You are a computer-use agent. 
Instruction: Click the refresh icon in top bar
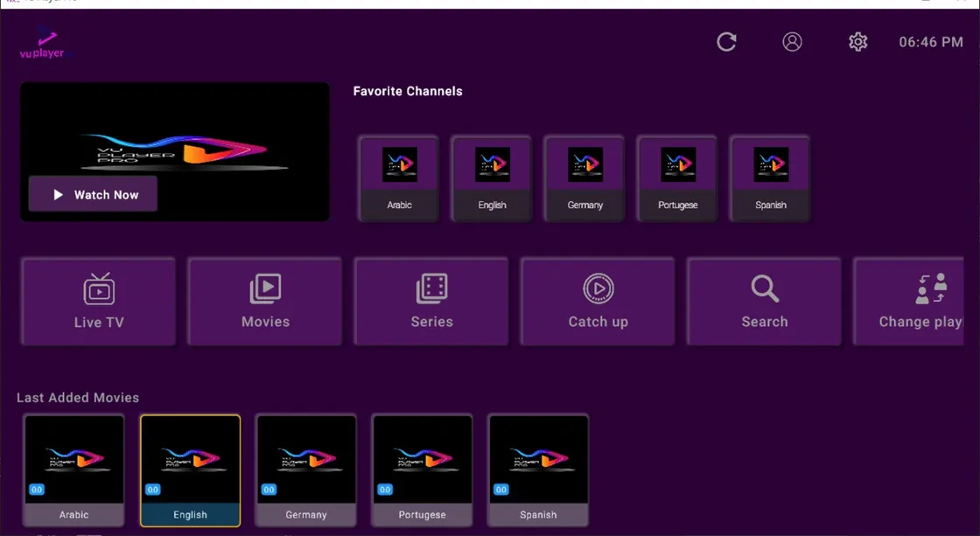(x=726, y=42)
